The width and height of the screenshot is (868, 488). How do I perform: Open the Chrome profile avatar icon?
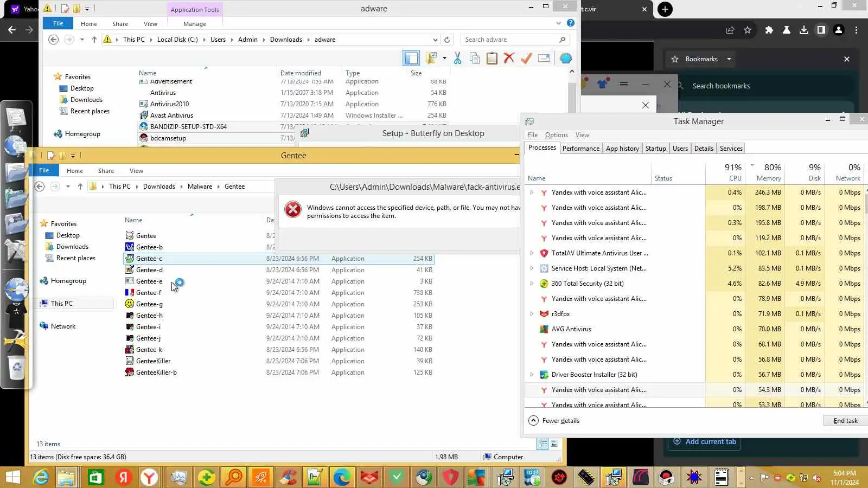[x=839, y=30]
